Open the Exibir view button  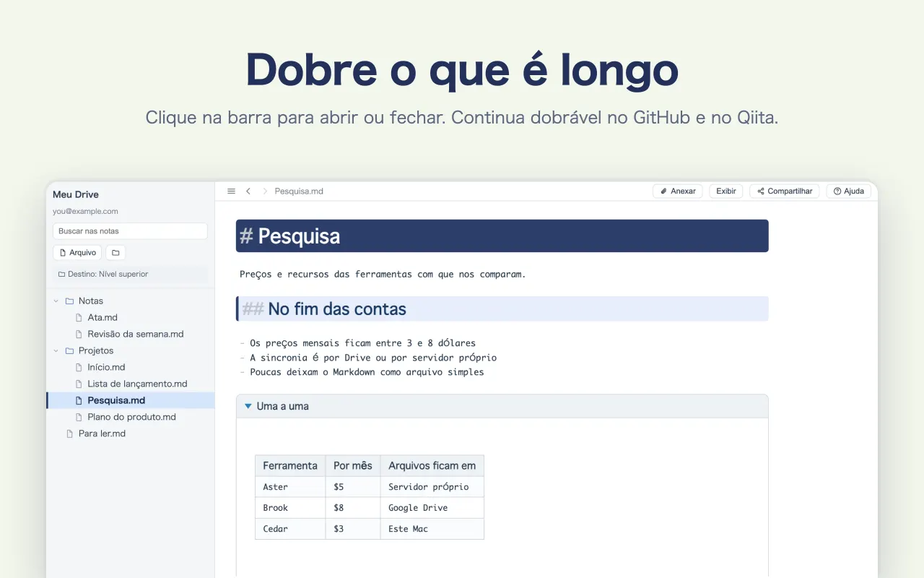(726, 191)
